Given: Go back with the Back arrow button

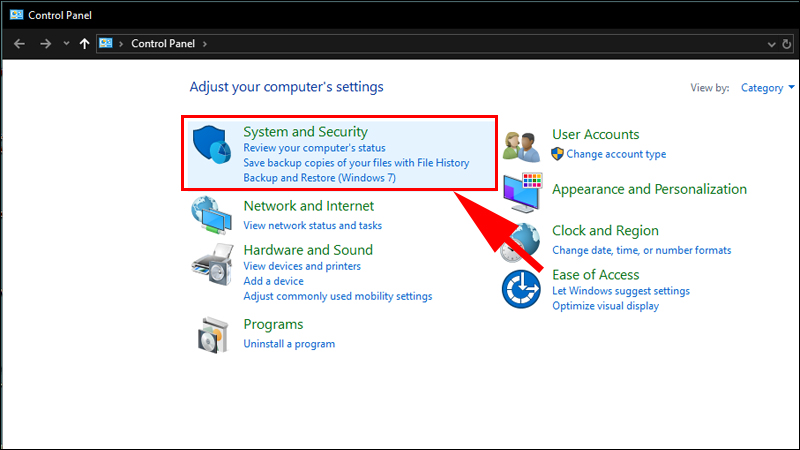Looking at the screenshot, I should pyautogui.click(x=20, y=44).
